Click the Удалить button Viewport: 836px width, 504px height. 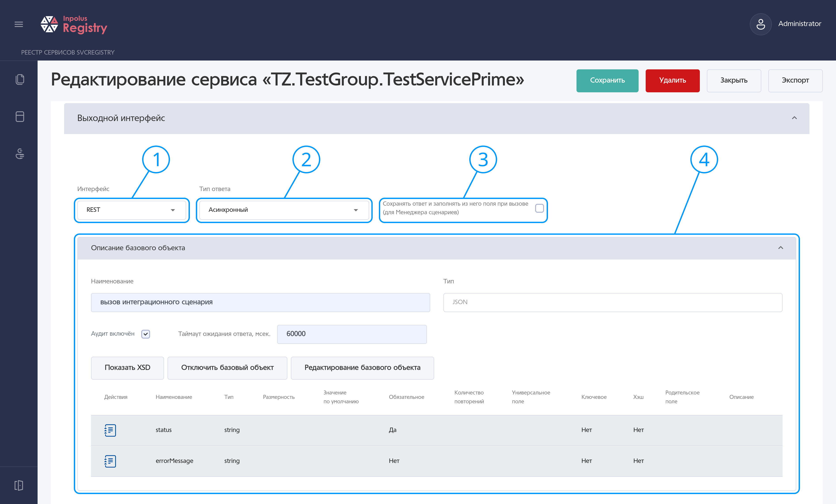[x=672, y=80]
